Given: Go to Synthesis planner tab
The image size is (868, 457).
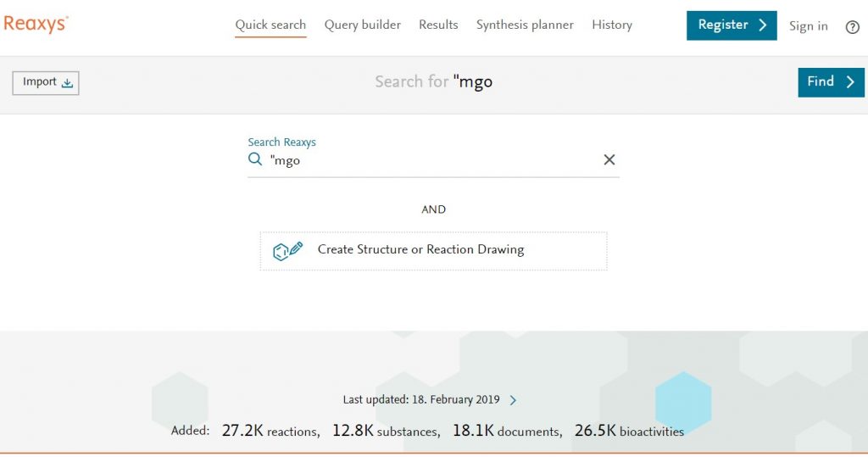Looking at the screenshot, I should (525, 25).
